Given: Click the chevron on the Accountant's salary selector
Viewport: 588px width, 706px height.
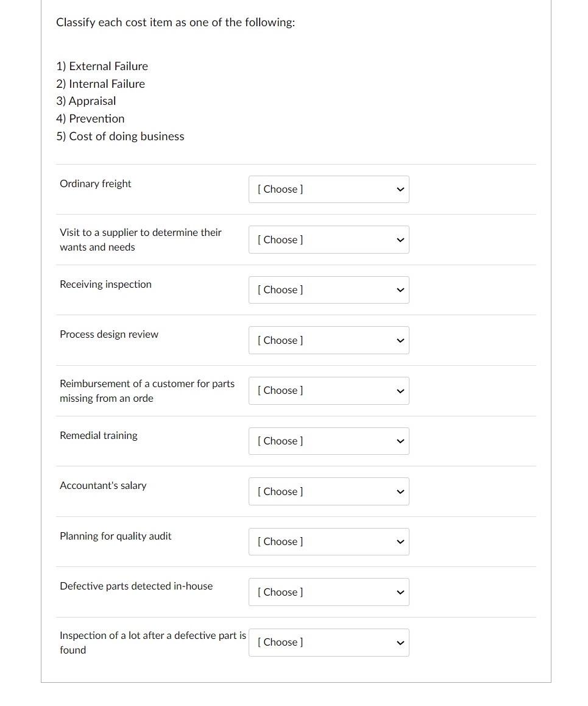Looking at the screenshot, I should click(x=400, y=491).
